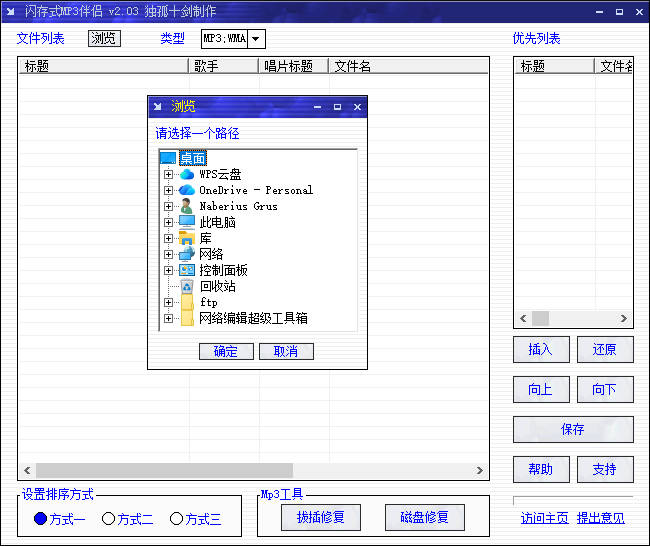This screenshot has width=650, height=546.
Task: Click the 库 library folder icon
Action: tap(186, 238)
